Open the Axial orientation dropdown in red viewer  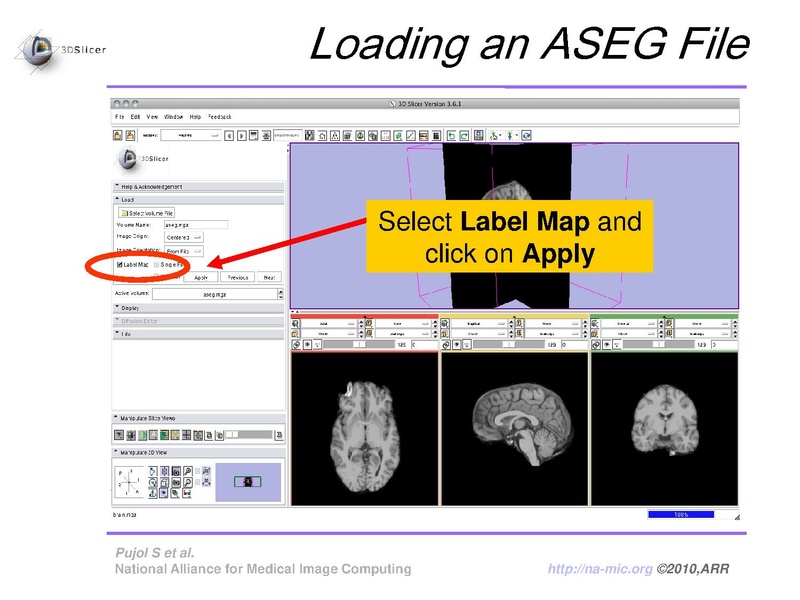pyautogui.click(x=330, y=323)
